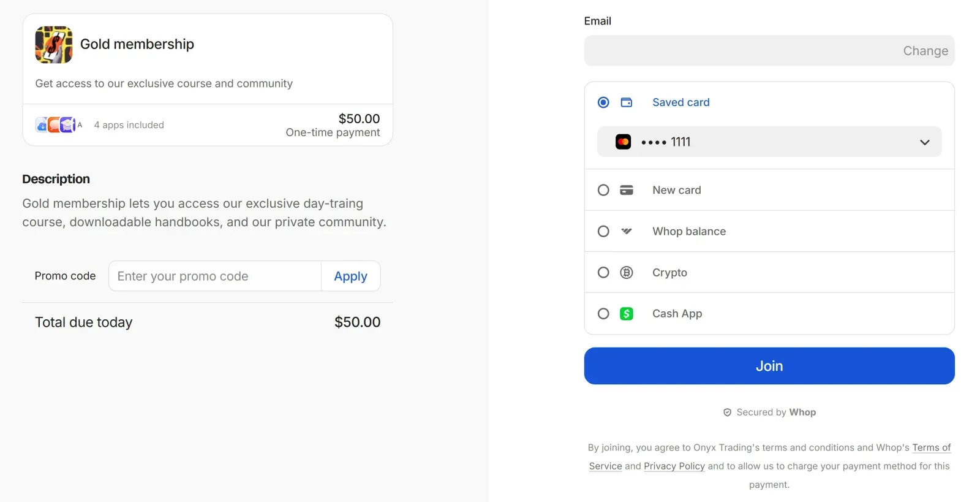980x502 pixels.
Task: Focus the promo code input field
Action: click(215, 276)
